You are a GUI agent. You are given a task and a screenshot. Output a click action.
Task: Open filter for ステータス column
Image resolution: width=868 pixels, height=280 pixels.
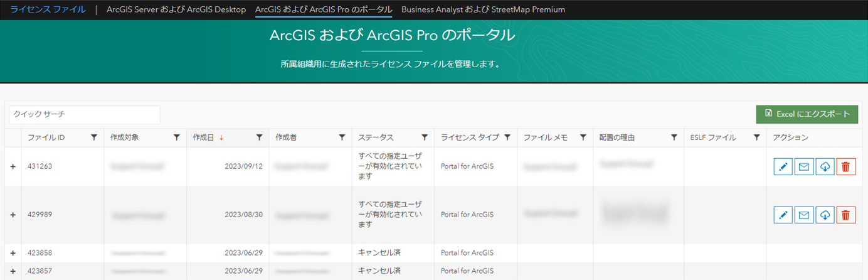coord(425,137)
